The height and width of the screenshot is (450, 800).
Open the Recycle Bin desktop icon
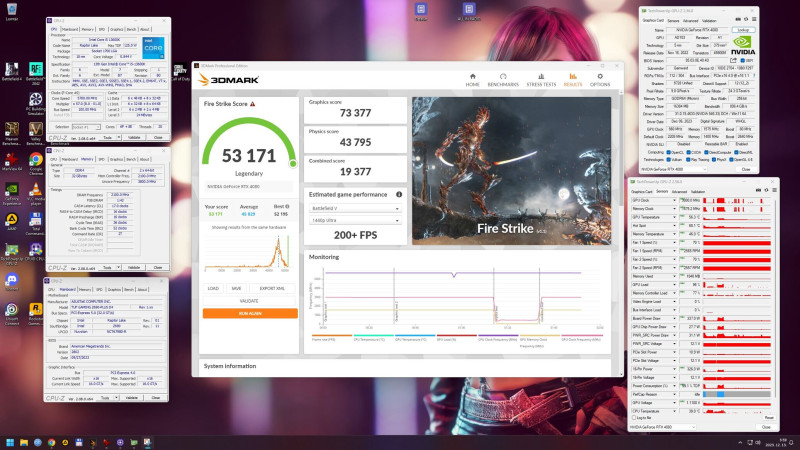click(x=11, y=12)
